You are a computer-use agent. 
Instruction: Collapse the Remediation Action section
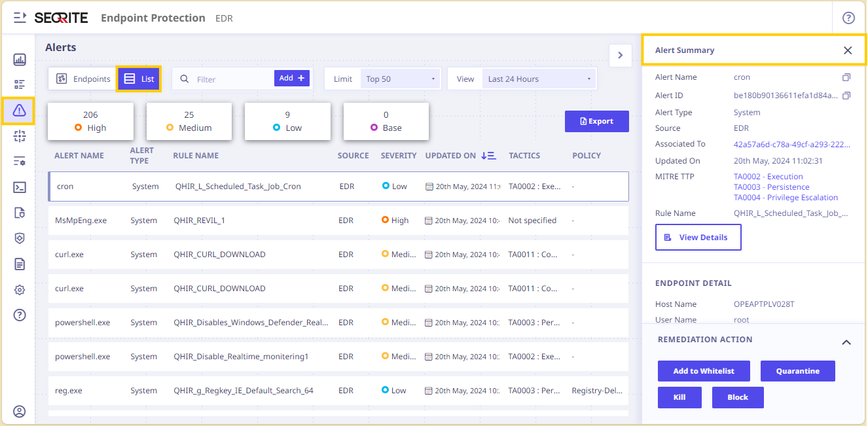pyautogui.click(x=846, y=342)
